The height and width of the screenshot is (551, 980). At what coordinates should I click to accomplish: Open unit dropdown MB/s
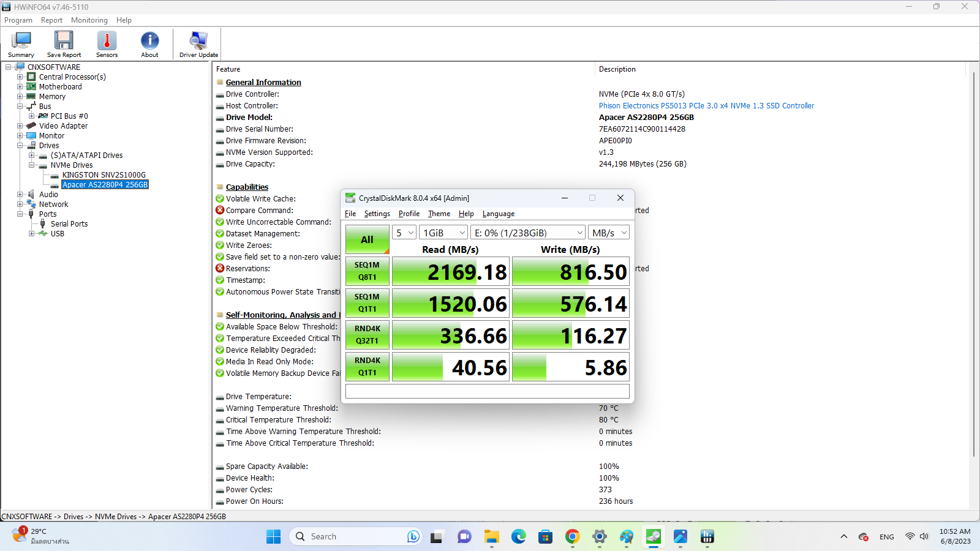[x=609, y=233]
